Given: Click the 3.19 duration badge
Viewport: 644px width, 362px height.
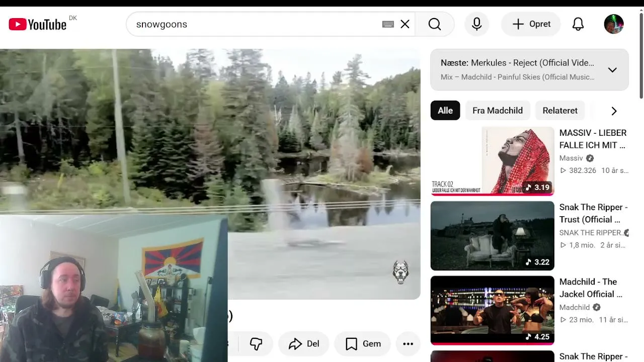Looking at the screenshot, I should click(537, 188).
